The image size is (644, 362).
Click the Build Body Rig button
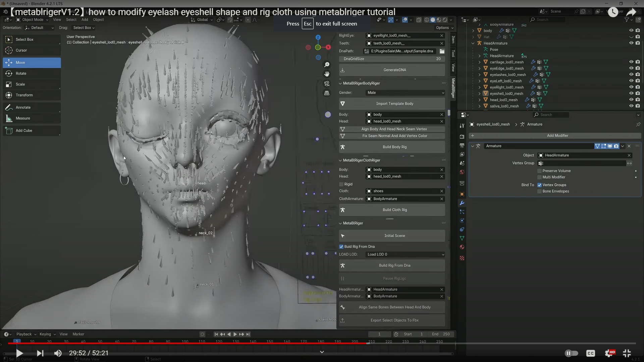click(392, 147)
